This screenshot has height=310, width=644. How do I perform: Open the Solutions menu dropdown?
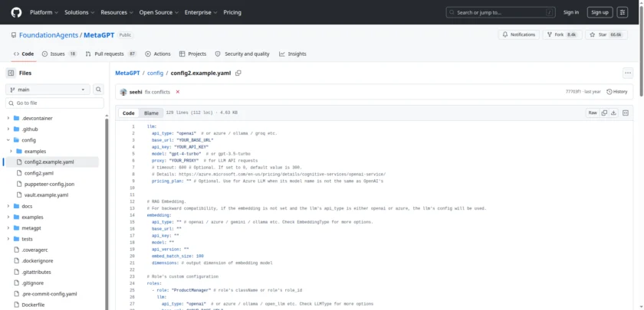79,12
